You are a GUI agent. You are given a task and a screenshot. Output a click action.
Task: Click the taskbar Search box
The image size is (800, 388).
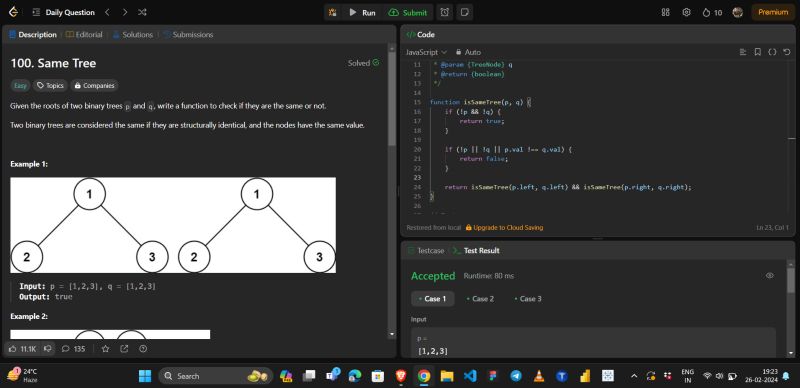pyautogui.click(x=215, y=376)
